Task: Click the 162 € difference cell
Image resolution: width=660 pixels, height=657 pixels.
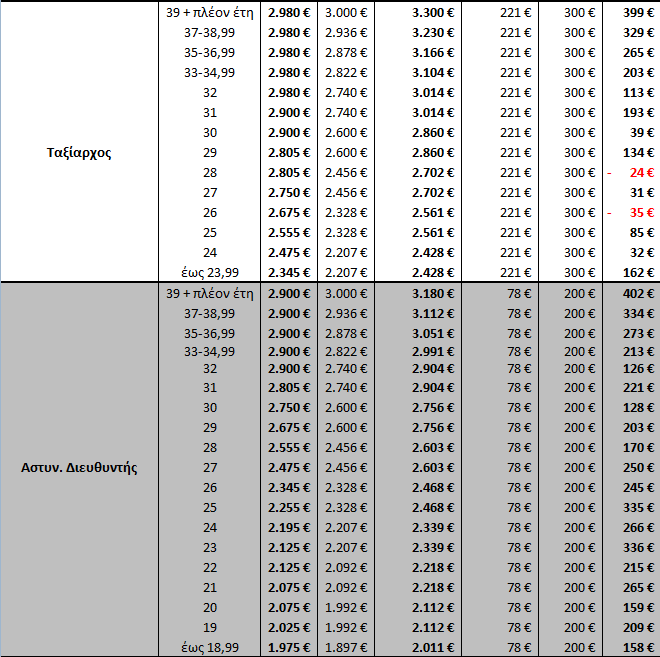Action: (633, 272)
